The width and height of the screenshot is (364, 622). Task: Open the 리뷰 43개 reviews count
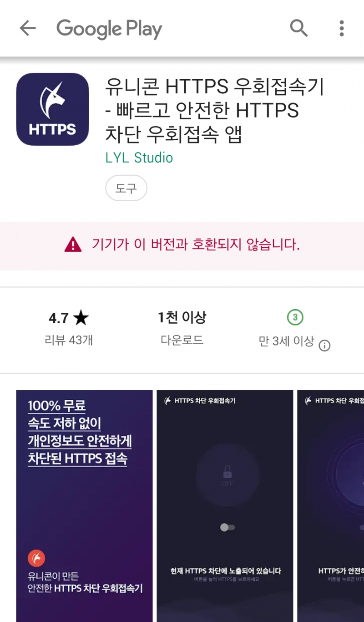[x=69, y=340]
